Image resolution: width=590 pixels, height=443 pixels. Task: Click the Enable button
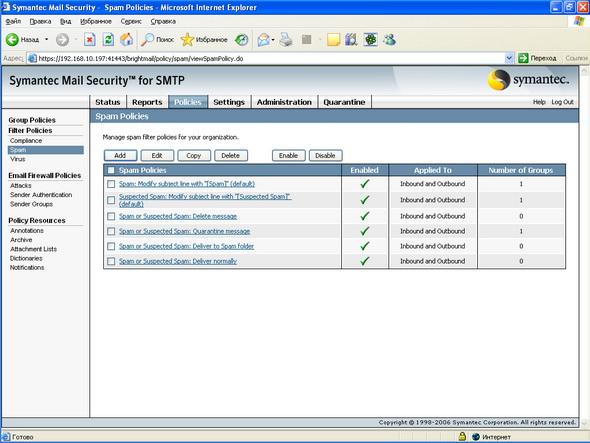point(288,155)
